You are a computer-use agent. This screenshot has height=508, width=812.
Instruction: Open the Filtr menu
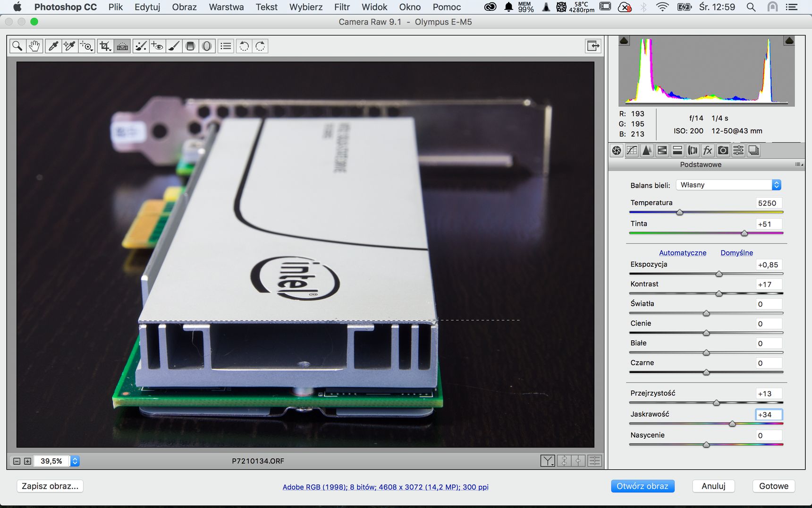[342, 7]
